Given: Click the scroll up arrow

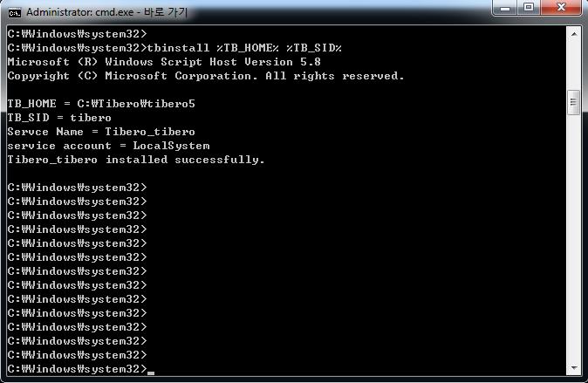Looking at the screenshot, I should click(573, 34).
